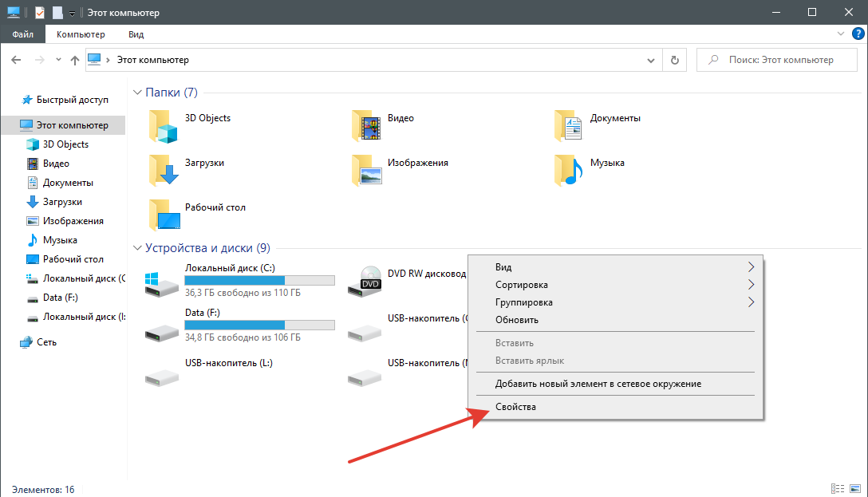Screen dimensions: 868x497
Task: Select Быстрый доступ in the navigation pane
Action: coord(73,100)
